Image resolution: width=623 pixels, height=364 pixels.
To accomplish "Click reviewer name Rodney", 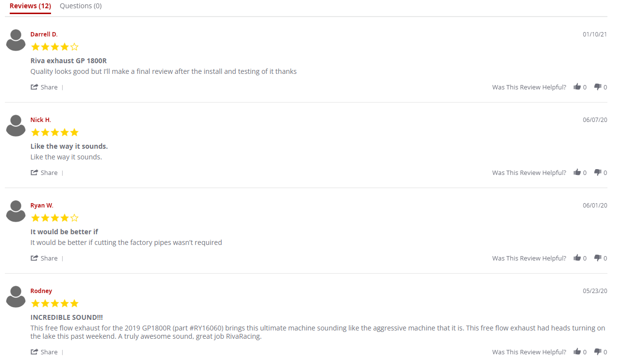I will [41, 291].
